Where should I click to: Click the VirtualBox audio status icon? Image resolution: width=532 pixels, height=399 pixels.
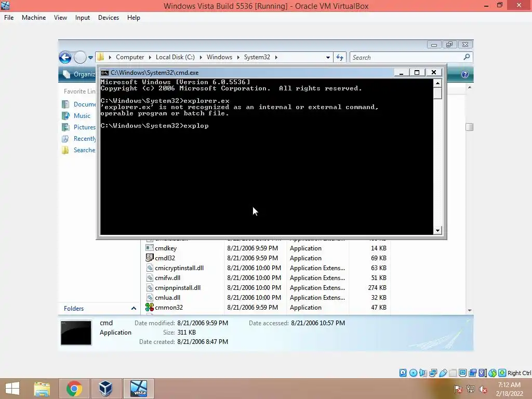(x=423, y=373)
